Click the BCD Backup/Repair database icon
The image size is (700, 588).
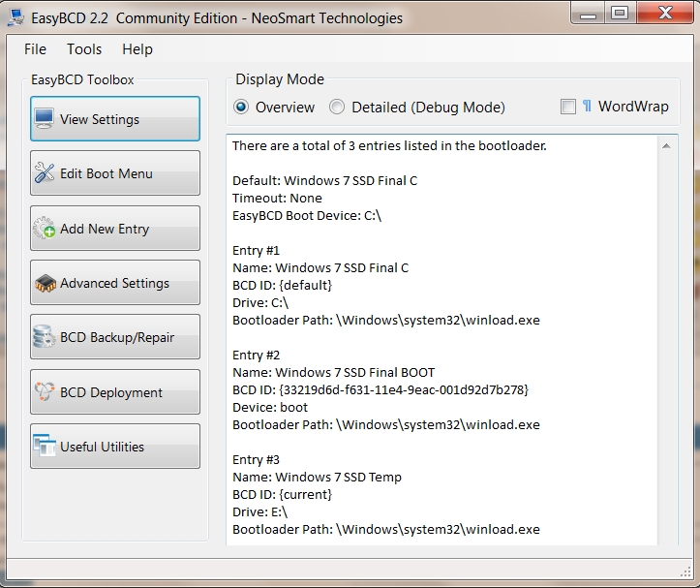(x=44, y=337)
